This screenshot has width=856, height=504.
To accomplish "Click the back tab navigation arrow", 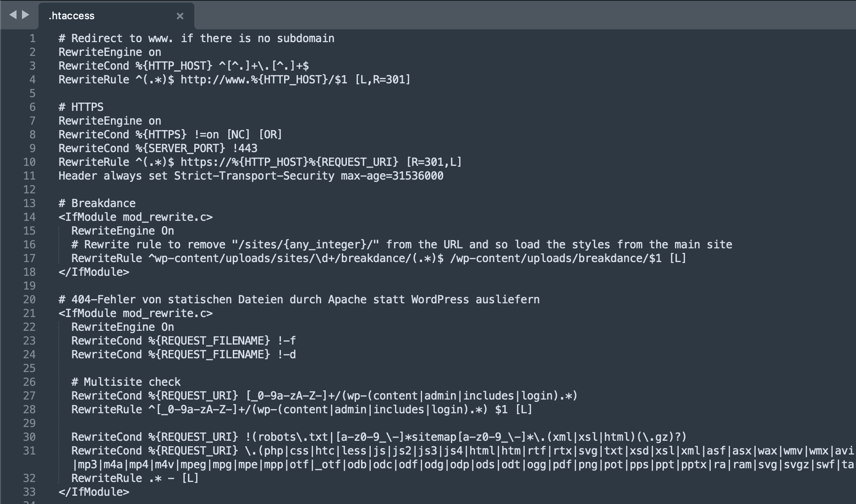I will click(13, 15).
